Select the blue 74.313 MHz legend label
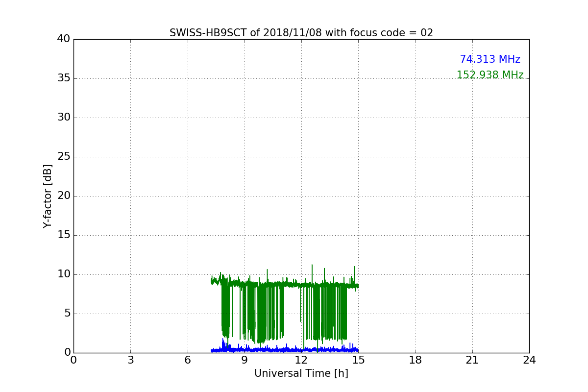The image size is (588, 392). (x=490, y=59)
